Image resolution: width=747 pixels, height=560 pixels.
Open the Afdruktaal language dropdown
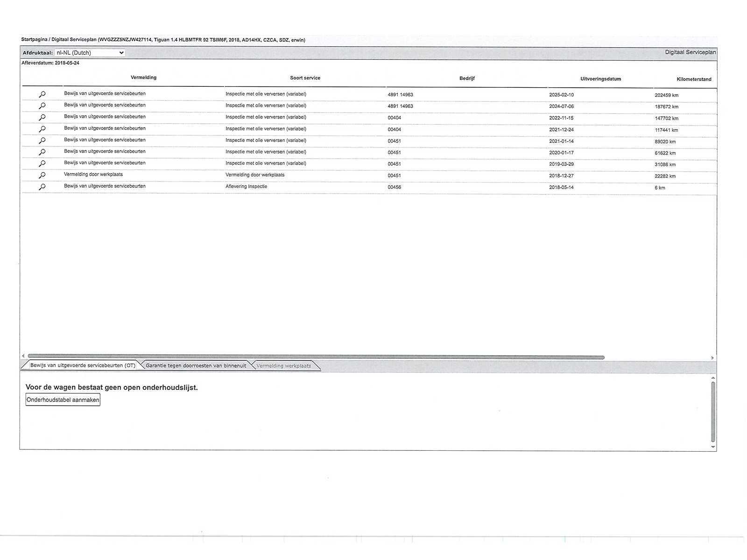pos(90,53)
